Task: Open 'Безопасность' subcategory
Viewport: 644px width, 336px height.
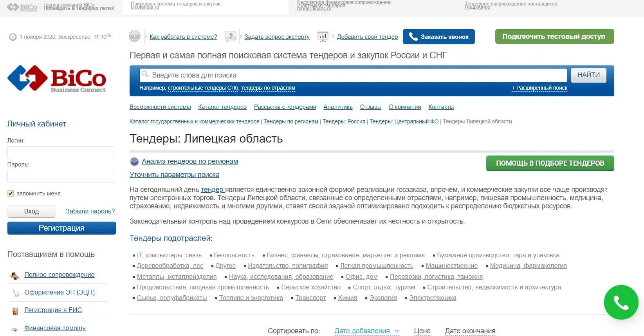Action: click(234, 255)
